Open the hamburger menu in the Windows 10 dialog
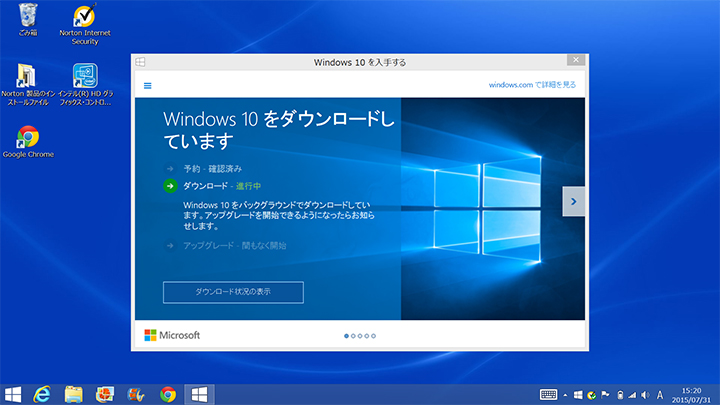The image size is (720, 405). 148,86
